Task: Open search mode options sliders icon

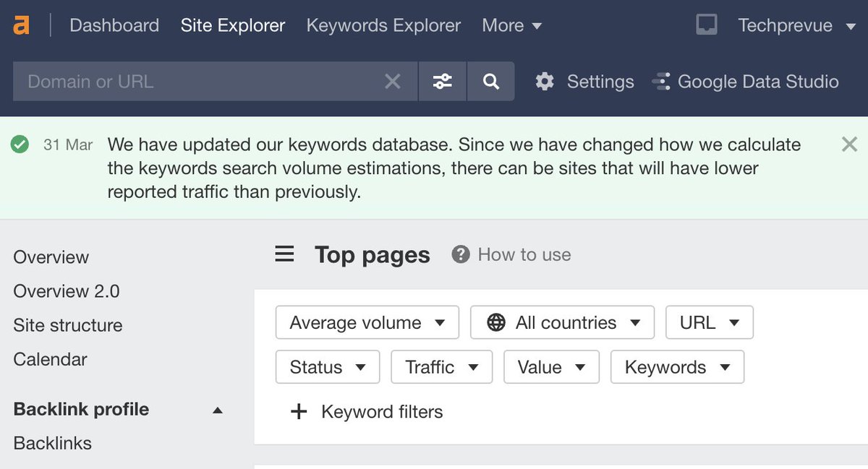Action: click(x=443, y=82)
